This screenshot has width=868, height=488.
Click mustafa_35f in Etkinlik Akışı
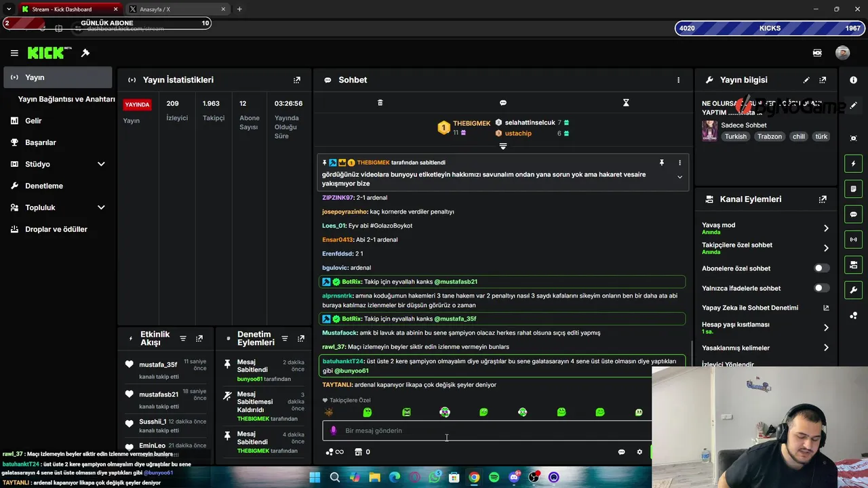coord(158,365)
